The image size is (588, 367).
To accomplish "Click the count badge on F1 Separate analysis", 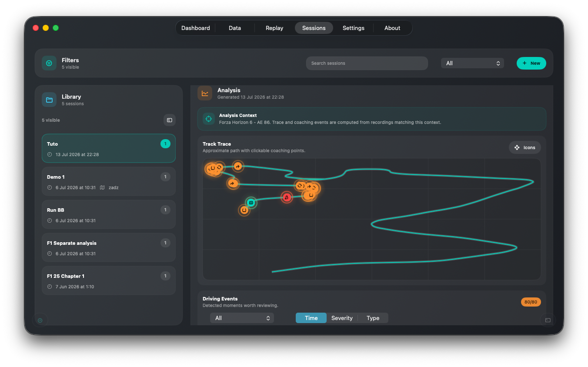I will click(x=165, y=243).
